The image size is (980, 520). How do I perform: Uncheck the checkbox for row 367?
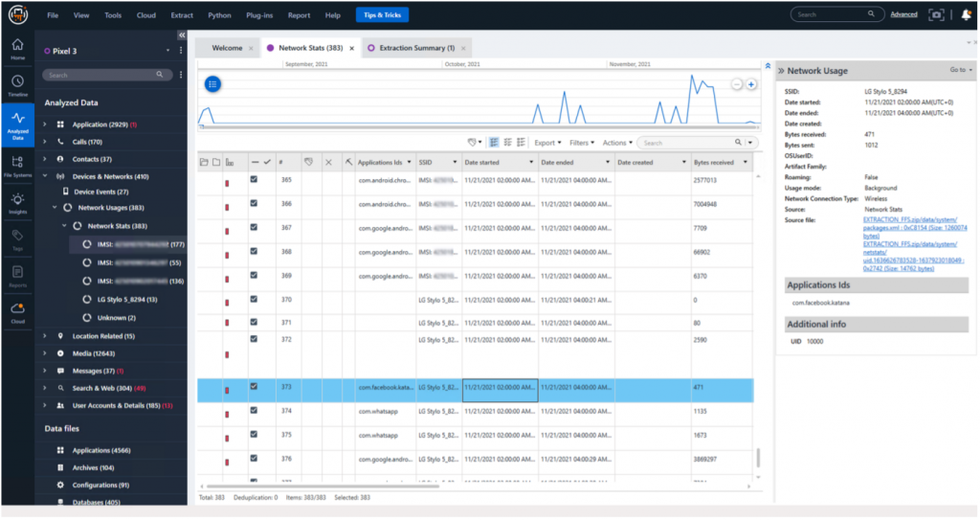(x=254, y=227)
